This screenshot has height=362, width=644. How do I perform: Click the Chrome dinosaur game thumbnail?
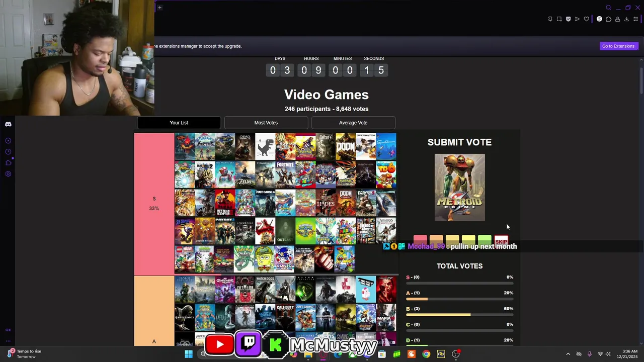coord(265,146)
